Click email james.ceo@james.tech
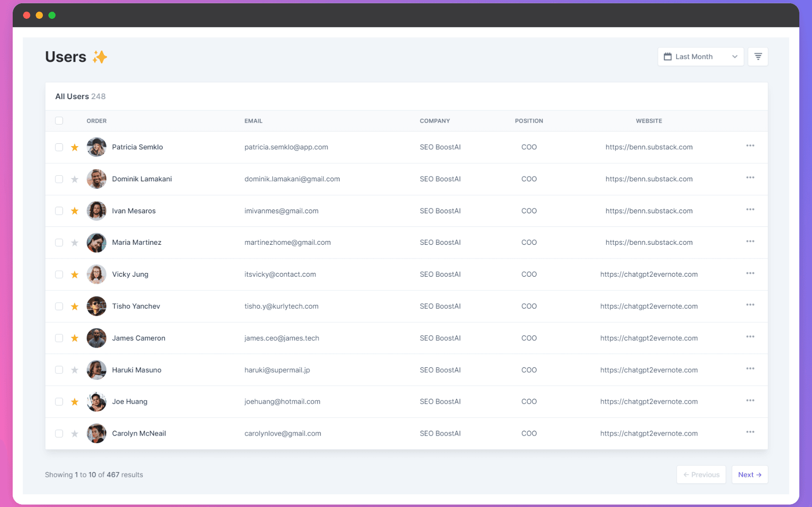Viewport: 812px width, 507px height. tap(282, 338)
